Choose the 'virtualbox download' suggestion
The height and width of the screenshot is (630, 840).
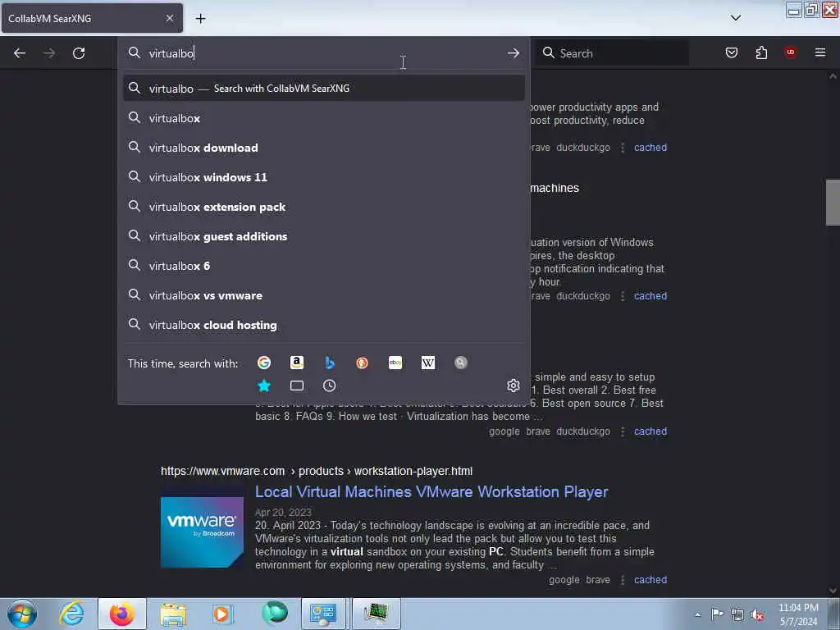point(323,148)
